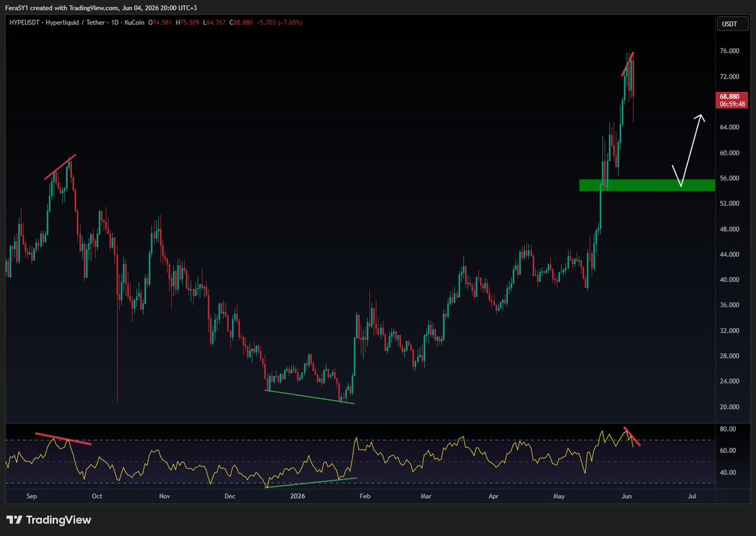Click the 2026 year label on time axis
The image size is (756, 536).
click(x=296, y=496)
